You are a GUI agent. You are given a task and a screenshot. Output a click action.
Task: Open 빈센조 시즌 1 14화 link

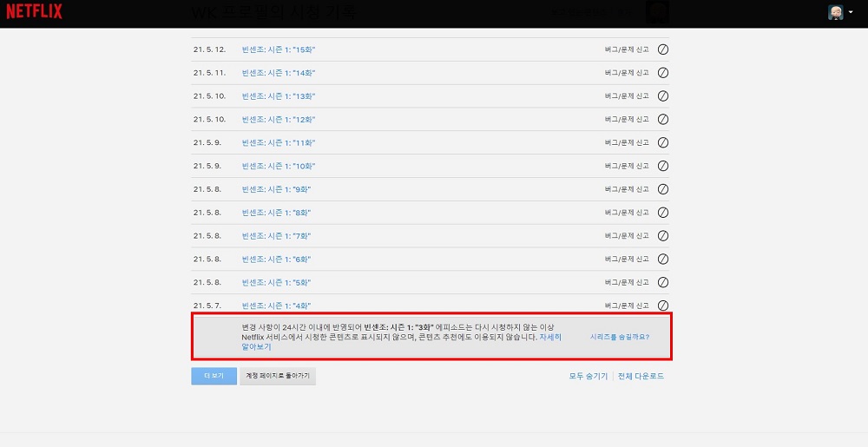point(279,73)
